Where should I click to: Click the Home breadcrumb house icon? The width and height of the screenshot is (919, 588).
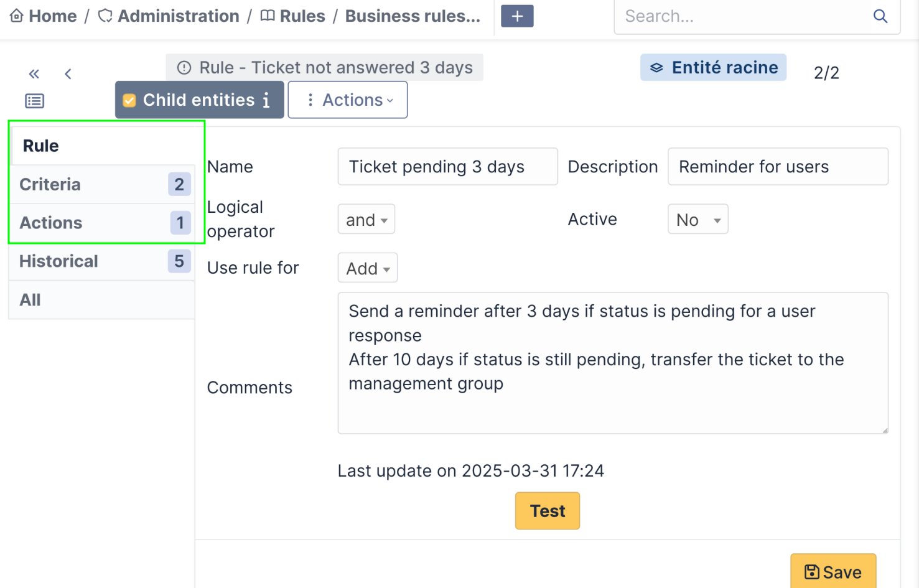coord(17,16)
